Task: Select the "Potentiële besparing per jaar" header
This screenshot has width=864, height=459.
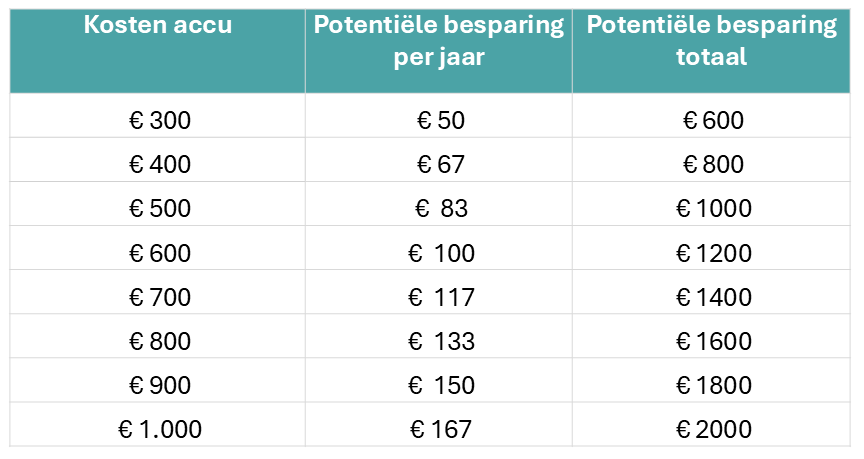Action: pos(439,42)
